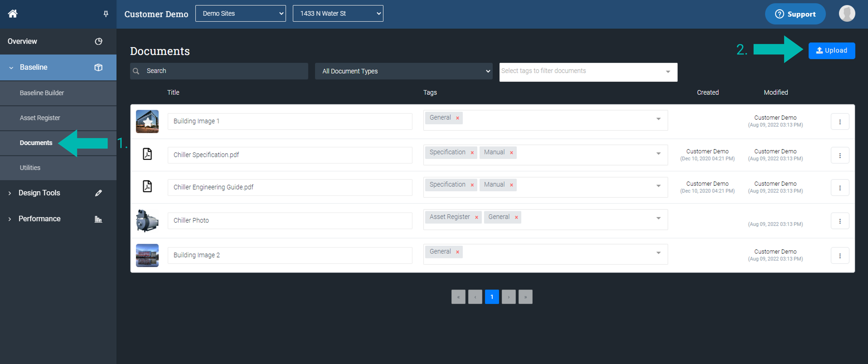Remove Manual tag from Chiller Engineering Guide.pdf
Screen dimensions: 868x364
click(511, 185)
